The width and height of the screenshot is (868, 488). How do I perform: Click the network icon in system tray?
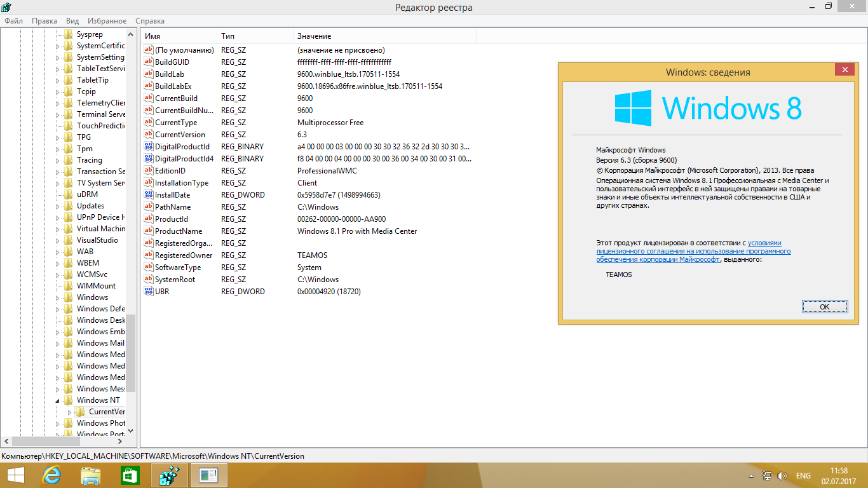pyautogui.click(x=767, y=476)
